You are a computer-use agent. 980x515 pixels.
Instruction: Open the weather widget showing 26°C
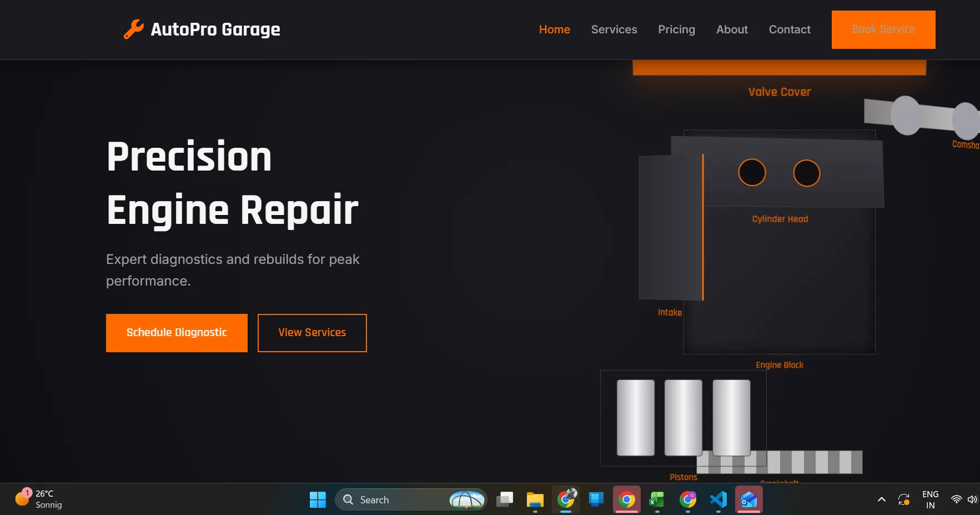[x=39, y=499]
